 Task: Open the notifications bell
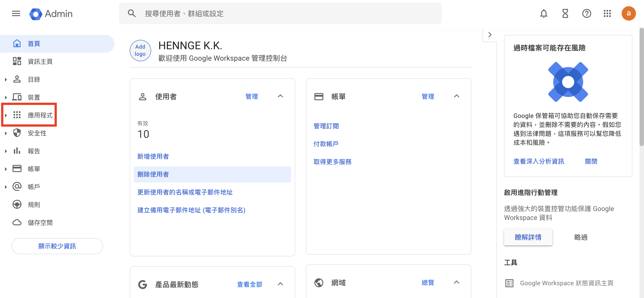544,13
